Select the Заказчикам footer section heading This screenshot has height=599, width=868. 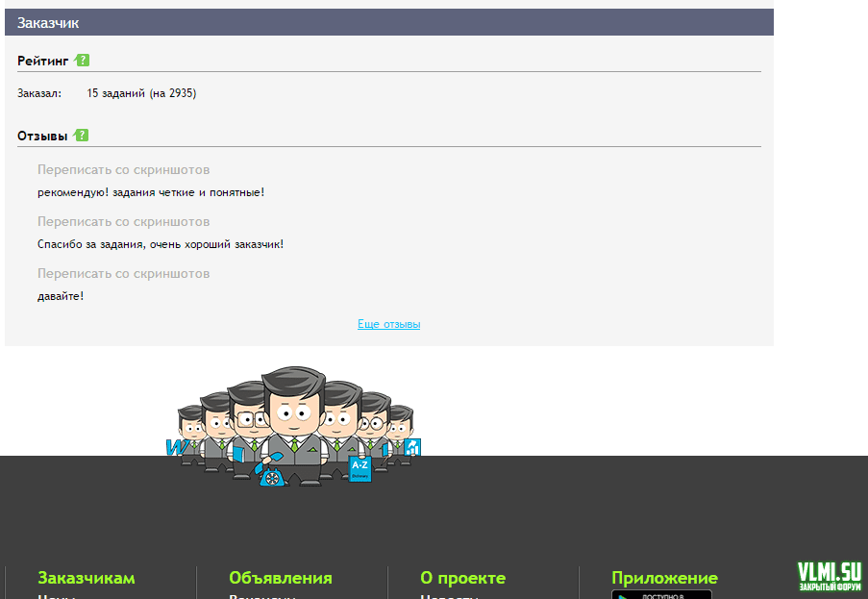tap(87, 578)
